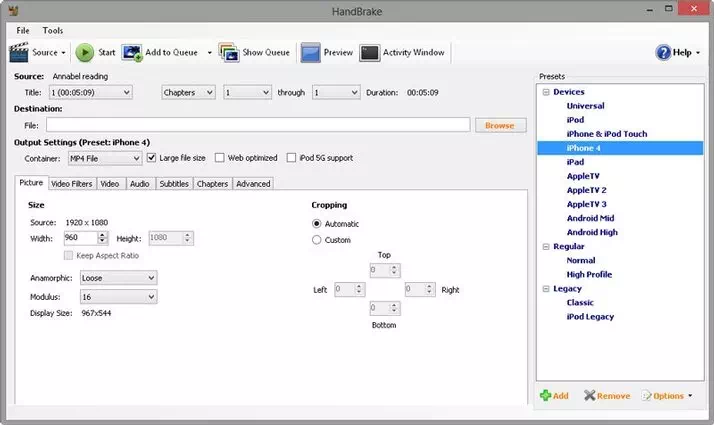Click the destination File input field
Image resolution: width=714 pixels, height=425 pixels.
[258, 125]
